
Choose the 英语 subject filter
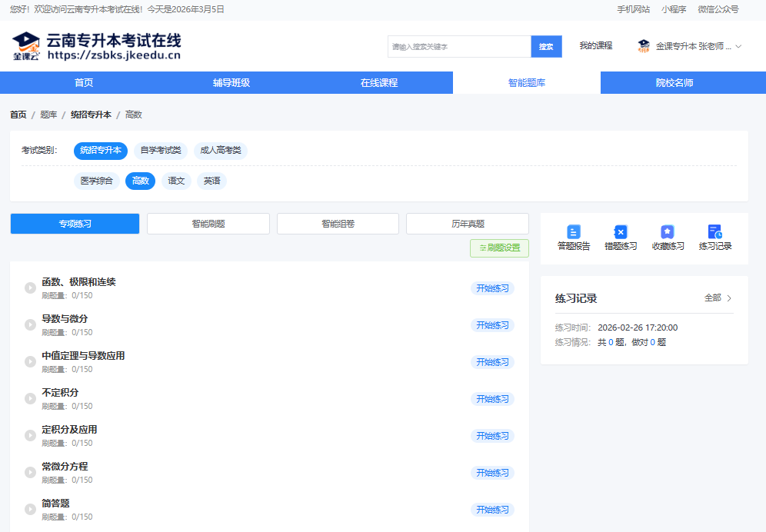pos(212,181)
